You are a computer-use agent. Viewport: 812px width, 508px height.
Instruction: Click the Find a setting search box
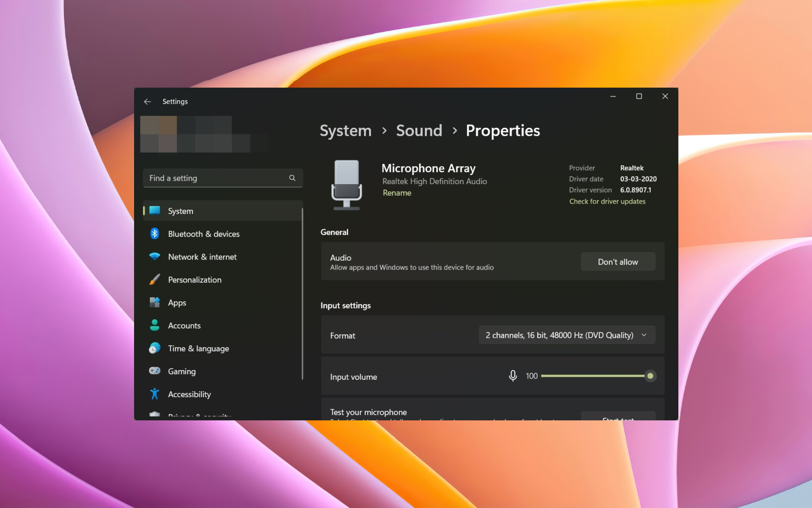point(223,178)
